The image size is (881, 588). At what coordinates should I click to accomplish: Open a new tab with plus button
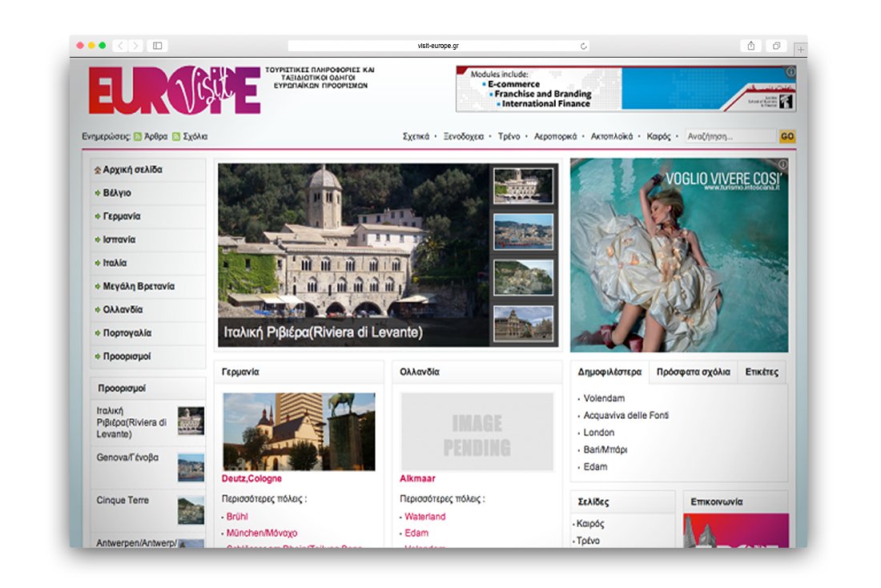tap(800, 50)
